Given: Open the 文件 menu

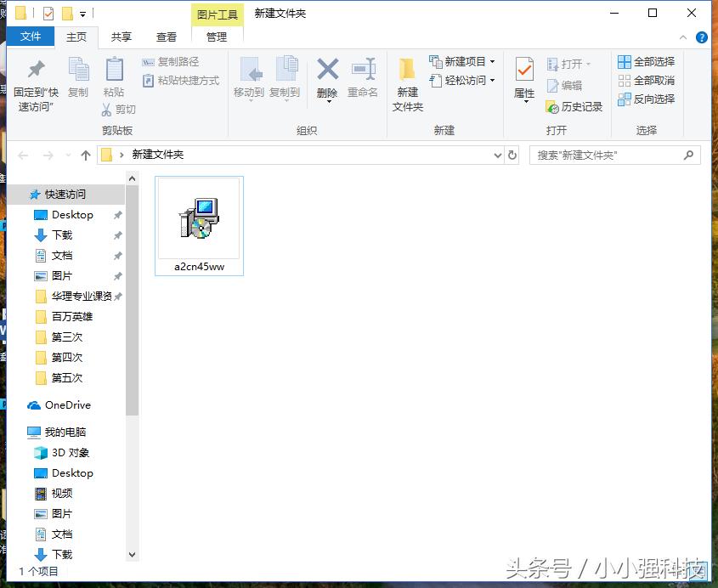Looking at the screenshot, I should pos(31,37).
